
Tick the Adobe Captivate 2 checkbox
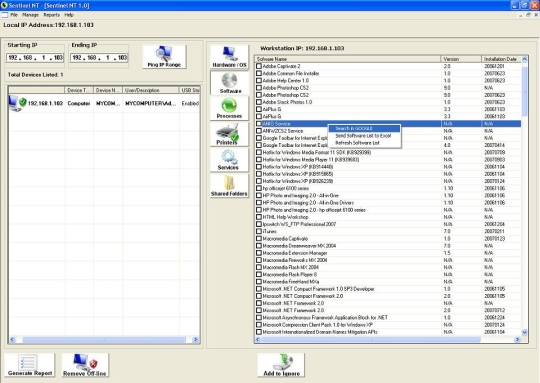click(x=259, y=66)
